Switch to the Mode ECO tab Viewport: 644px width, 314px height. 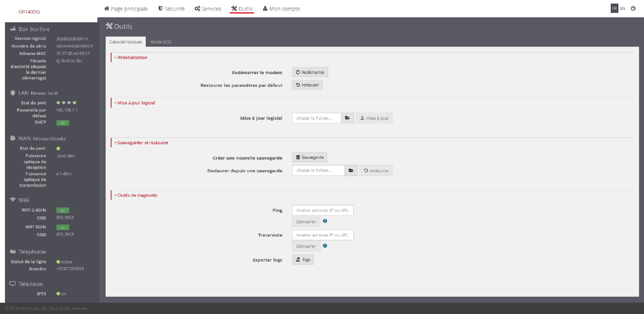point(161,41)
